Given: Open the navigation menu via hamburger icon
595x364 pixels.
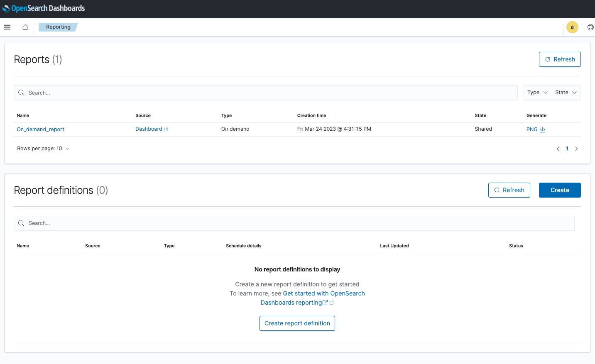Looking at the screenshot, I should point(7,27).
